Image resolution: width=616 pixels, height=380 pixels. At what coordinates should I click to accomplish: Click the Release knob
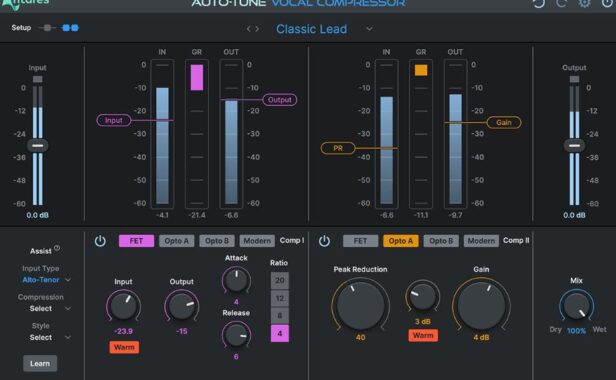(x=236, y=335)
